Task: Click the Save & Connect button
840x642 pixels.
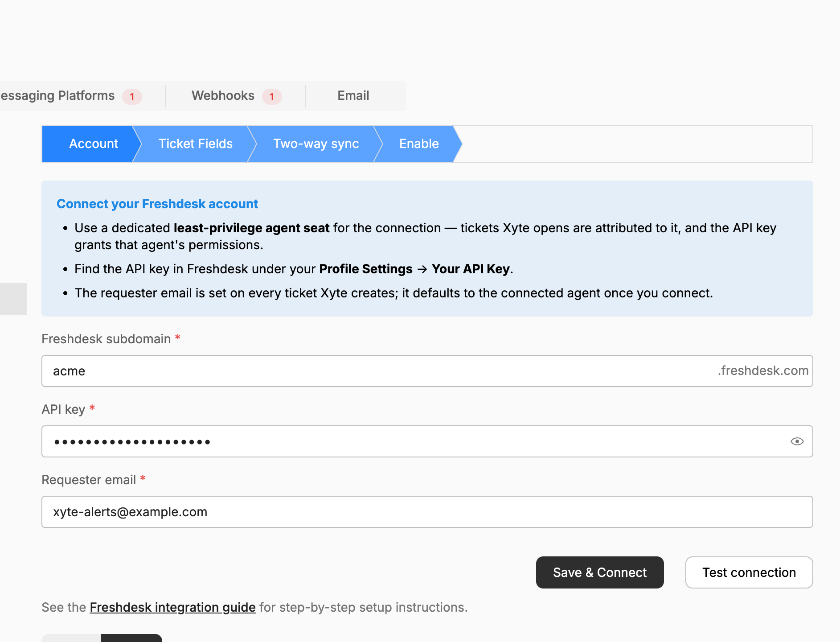Action: click(600, 572)
